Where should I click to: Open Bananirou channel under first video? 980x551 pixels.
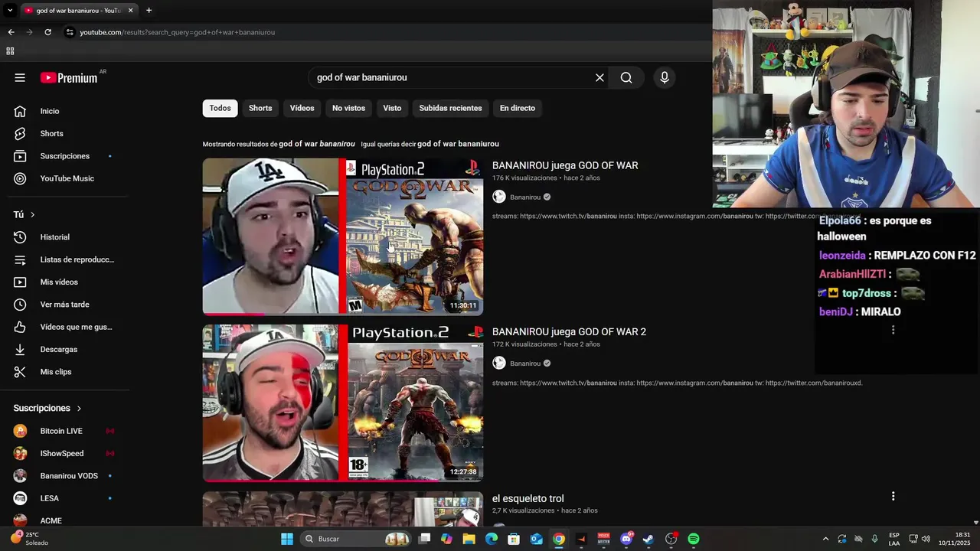pos(525,197)
